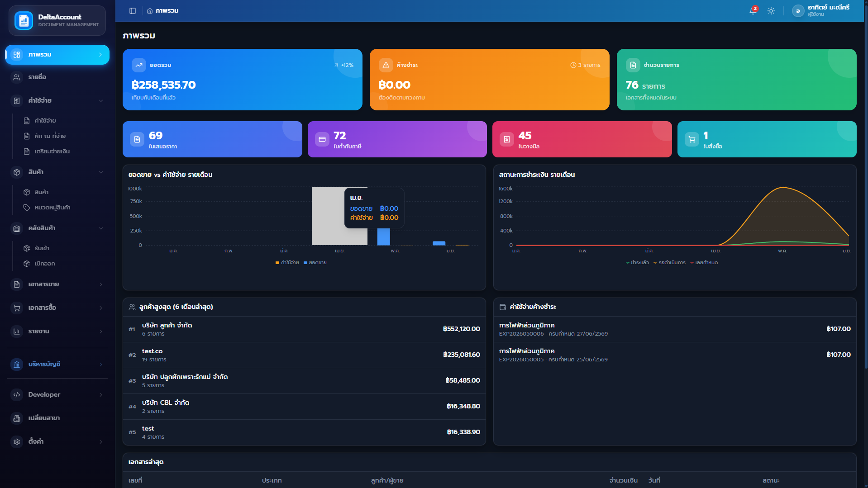
Task: Open the จำนวนรายการ card
Action: pos(737,80)
